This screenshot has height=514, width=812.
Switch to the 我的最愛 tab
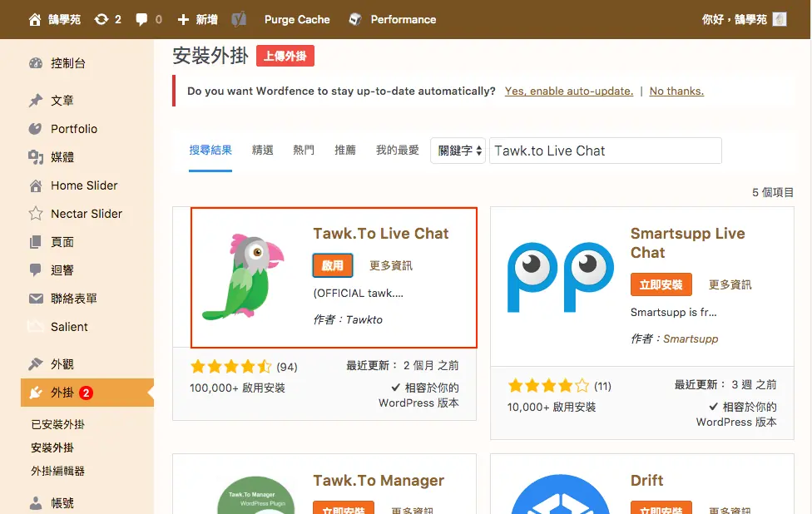(397, 150)
